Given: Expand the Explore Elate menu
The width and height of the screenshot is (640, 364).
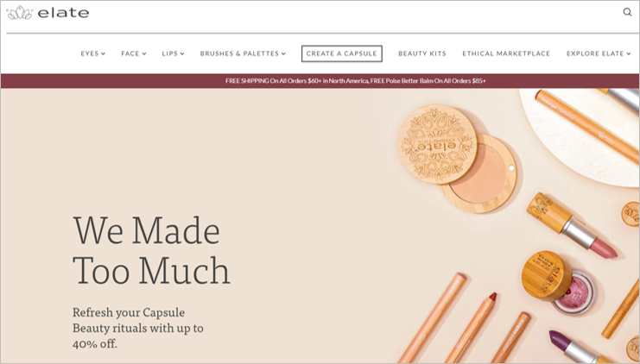Looking at the screenshot, I should [599, 53].
